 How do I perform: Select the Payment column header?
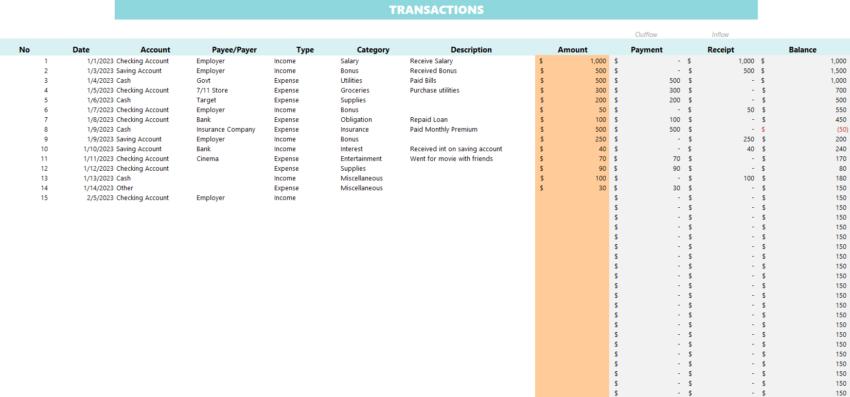pos(647,50)
